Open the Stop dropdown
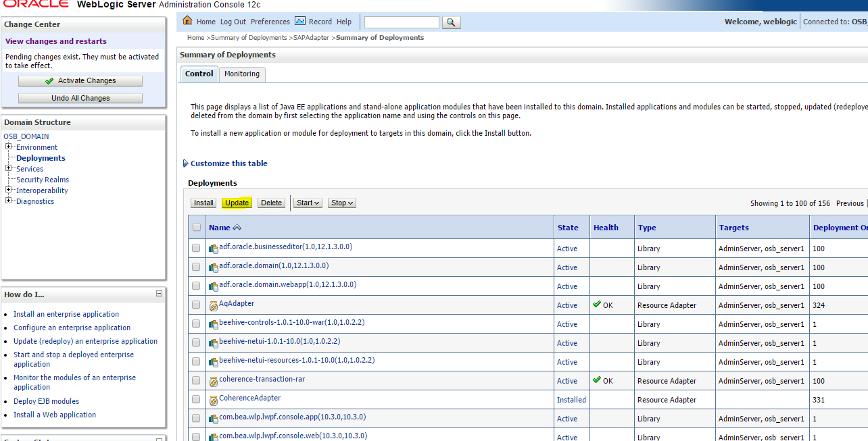868x441 pixels. 341,203
